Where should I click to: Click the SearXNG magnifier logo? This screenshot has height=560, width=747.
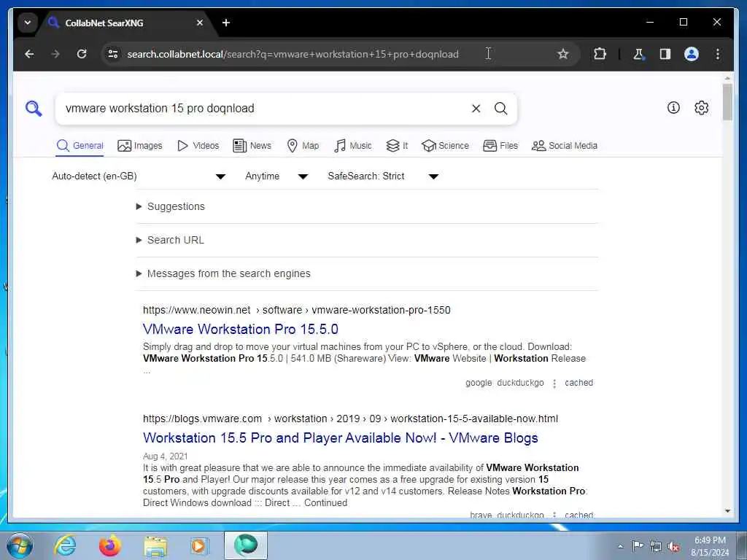click(34, 109)
